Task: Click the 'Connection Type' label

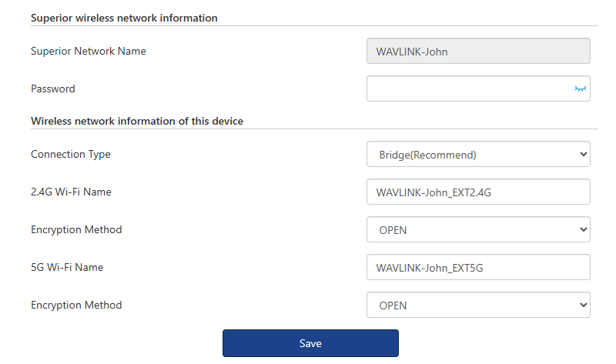Action: coord(71,155)
